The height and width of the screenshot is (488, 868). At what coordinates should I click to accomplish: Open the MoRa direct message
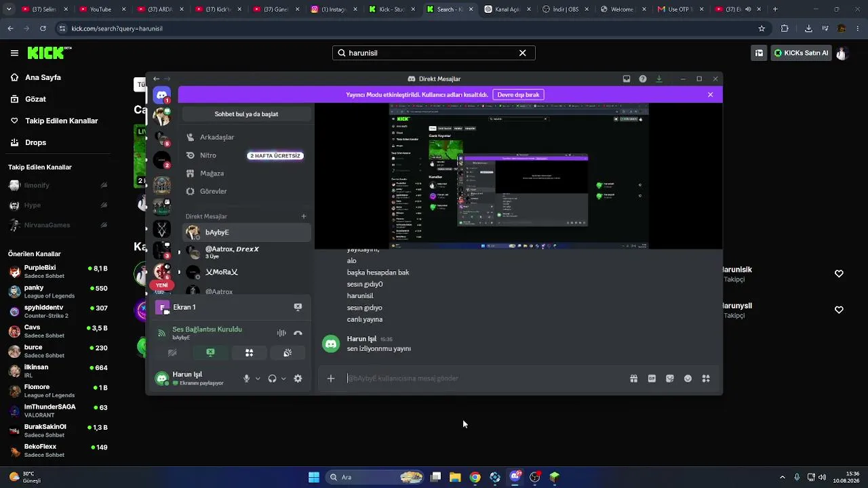tap(247, 272)
